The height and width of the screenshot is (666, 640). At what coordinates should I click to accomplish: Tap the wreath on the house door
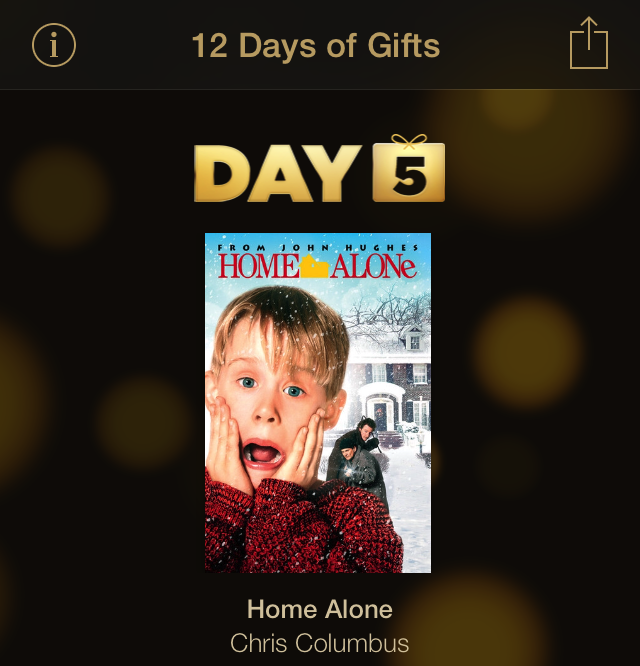point(379,411)
